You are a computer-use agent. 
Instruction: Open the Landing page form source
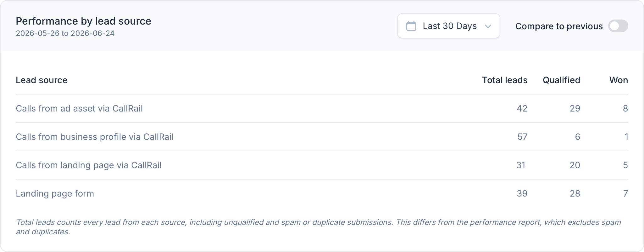click(55, 193)
